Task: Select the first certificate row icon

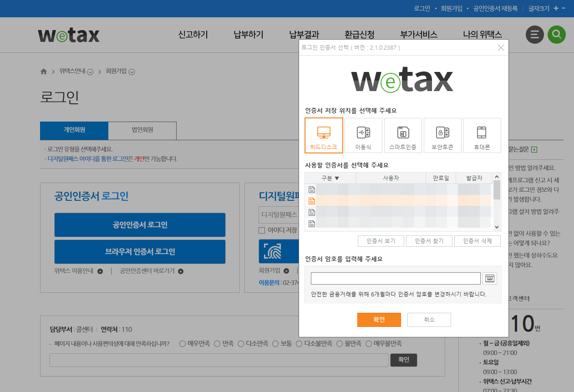Action: coord(312,189)
